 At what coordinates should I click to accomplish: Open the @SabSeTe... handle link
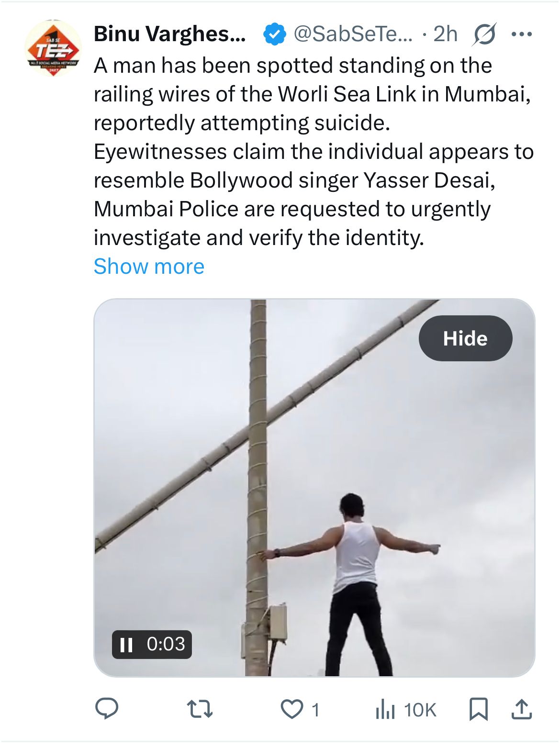pos(352,34)
